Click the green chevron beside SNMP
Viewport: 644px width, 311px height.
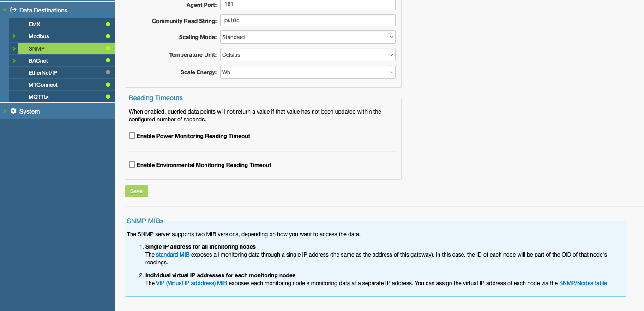pos(14,48)
